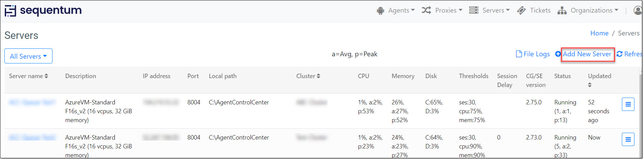This screenshot has width=644, height=160.
Task: Click the File Logs document icon
Action: 519,54
